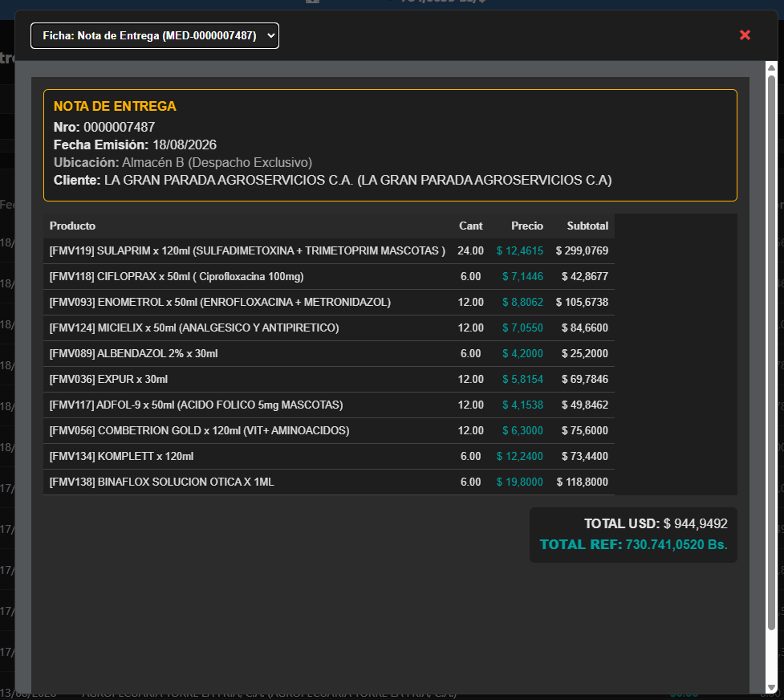The image size is (784, 700).
Task: Click the subtotal $ 42,8677
Action: point(584,277)
